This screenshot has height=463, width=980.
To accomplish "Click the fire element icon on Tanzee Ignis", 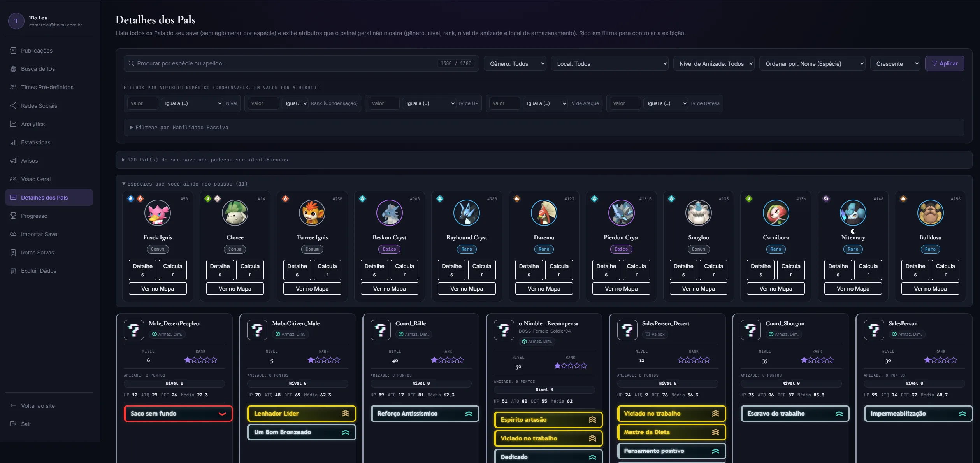I will pyautogui.click(x=285, y=199).
